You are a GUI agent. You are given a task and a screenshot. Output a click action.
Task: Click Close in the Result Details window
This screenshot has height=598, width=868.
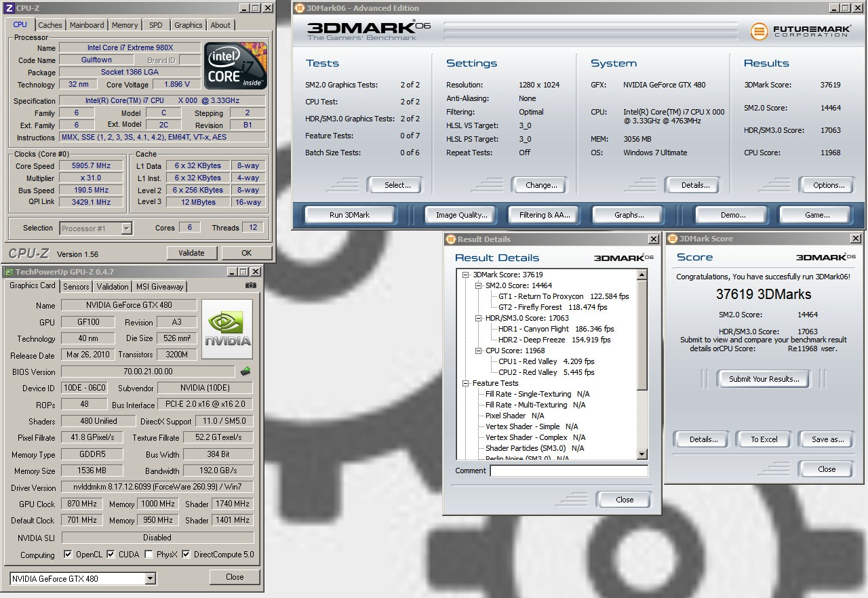tap(625, 500)
